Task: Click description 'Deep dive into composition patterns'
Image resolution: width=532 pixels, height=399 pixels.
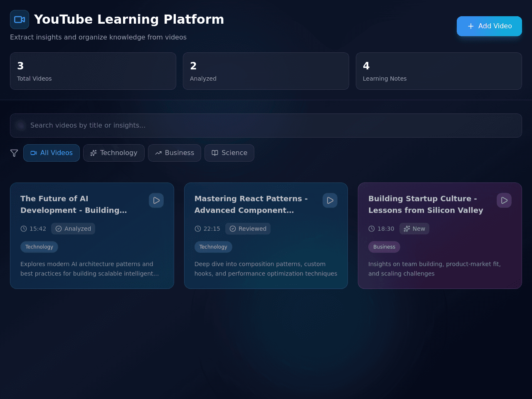Action: [266, 269]
